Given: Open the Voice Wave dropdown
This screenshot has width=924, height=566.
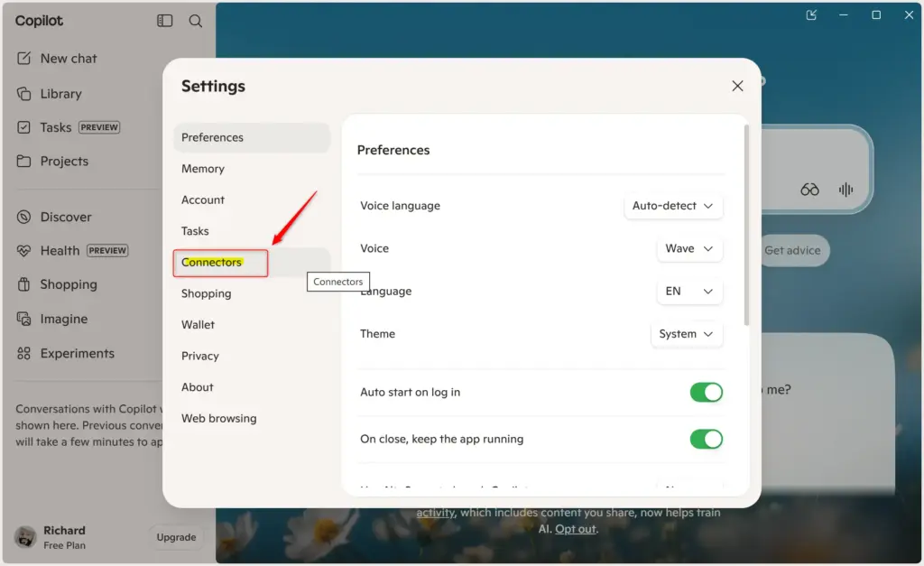Looking at the screenshot, I should coord(689,249).
